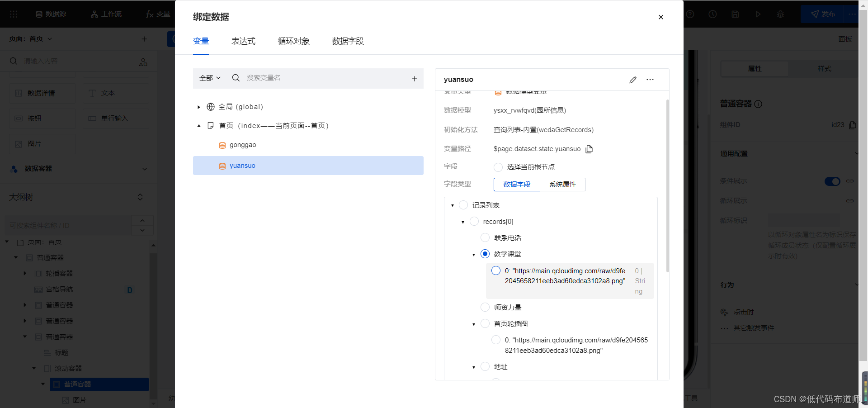Switch to the 属性 panel tab

[x=755, y=69]
